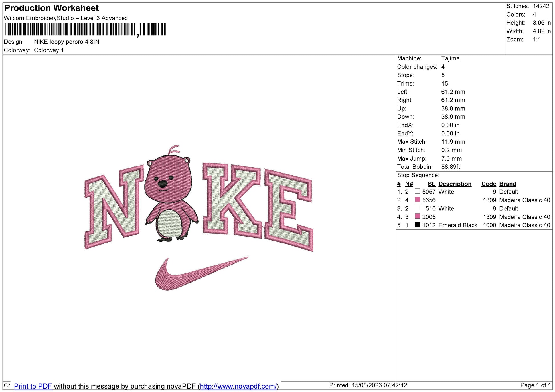Click the NIKE Loopy embroidery design preview
The height and width of the screenshot is (392, 555).
(x=199, y=218)
